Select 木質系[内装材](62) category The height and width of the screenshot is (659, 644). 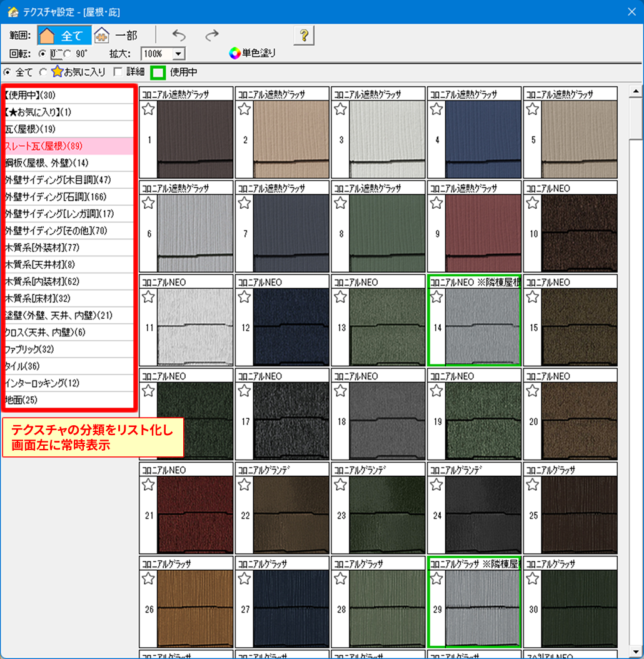tap(69, 281)
